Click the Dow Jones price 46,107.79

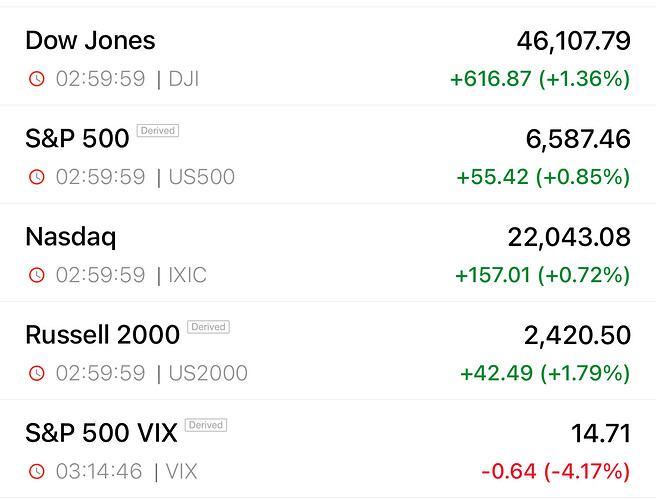point(573,42)
